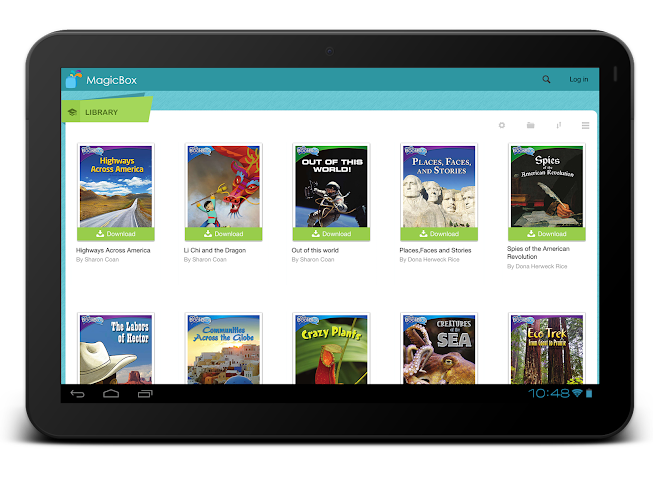Open Highways Across America cover thumbnail
This screenshot has height=500, width=653.
pyautogui.click(x=116, y=186)
